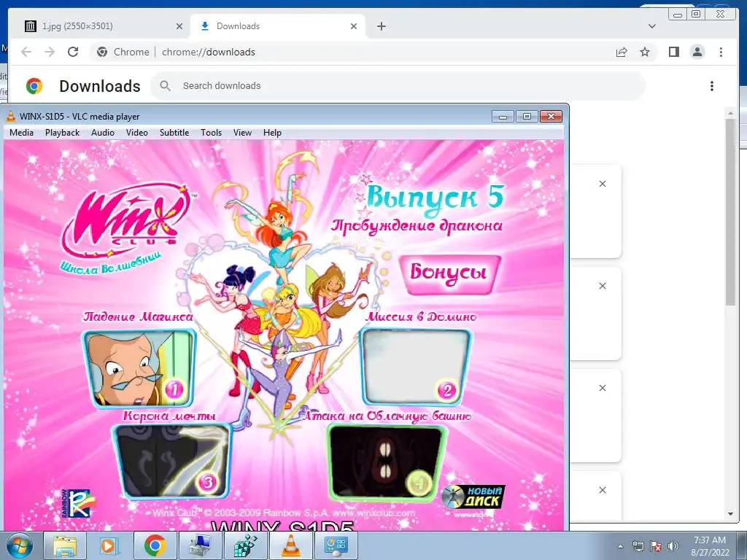Close the 1.jpg tab
This screenshot has width=747, height=560.
[x=179, y=26]
